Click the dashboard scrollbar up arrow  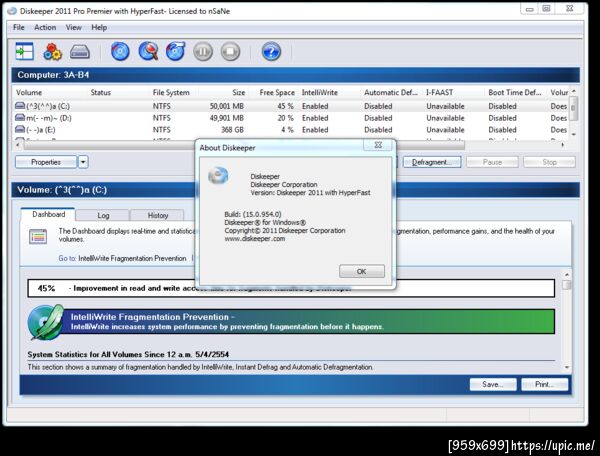pyautogui.click(x=567, y=275)
